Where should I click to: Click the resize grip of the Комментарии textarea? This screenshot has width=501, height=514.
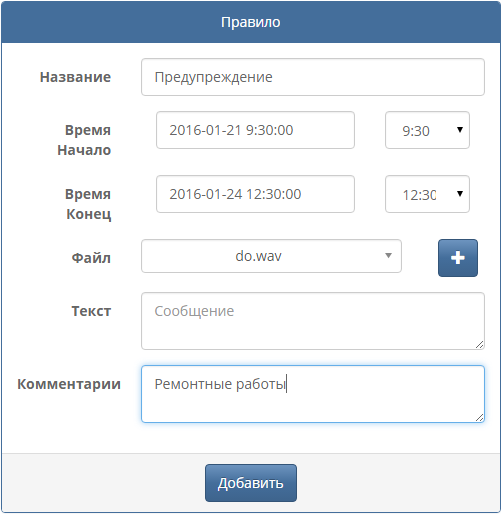tap(479, 417)
